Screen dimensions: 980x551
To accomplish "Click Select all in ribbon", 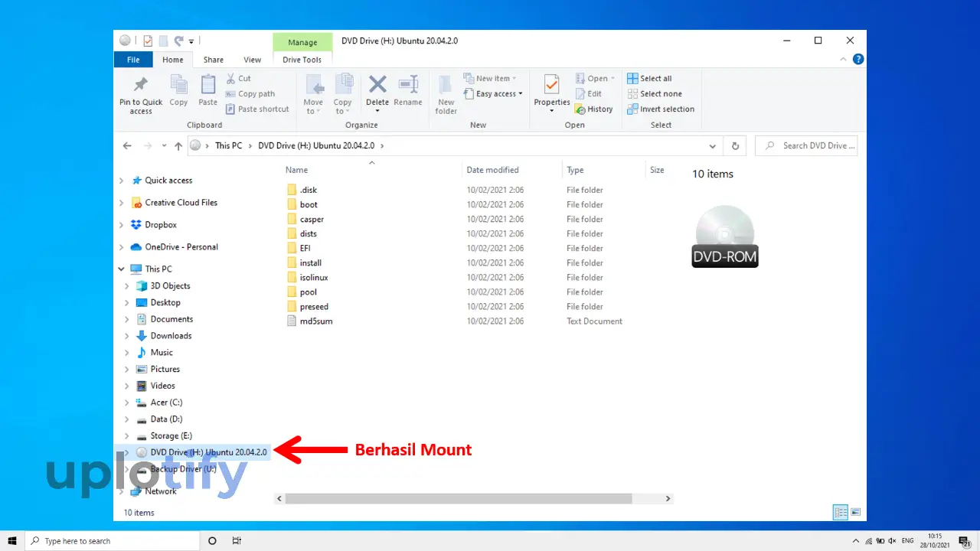I will pyautogui.click(x=649, y=78).
